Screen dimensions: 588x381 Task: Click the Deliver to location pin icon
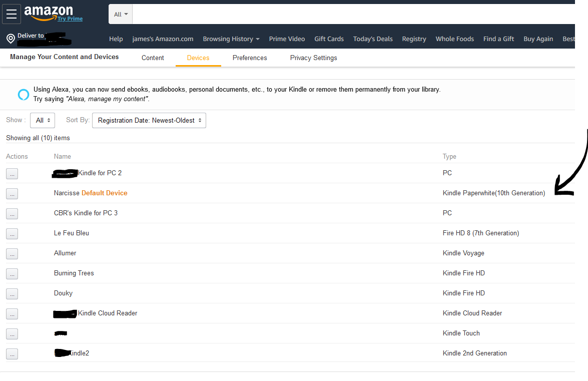[x=11, y=38]
